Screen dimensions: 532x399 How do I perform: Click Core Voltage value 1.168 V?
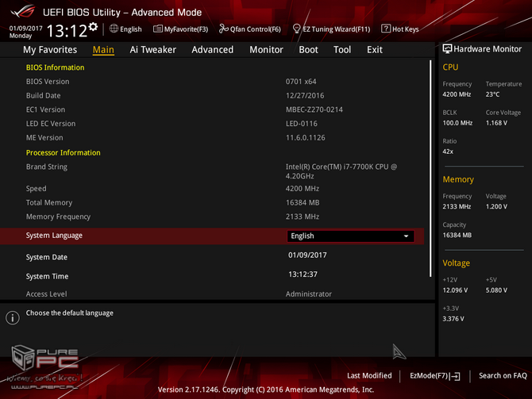(496, 123)
